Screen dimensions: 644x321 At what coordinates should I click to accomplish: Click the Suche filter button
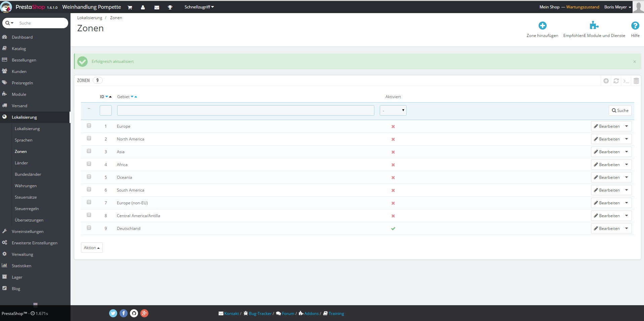[620, 111]
